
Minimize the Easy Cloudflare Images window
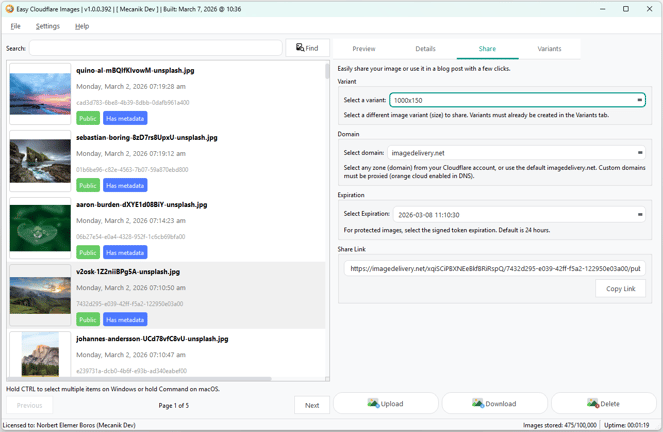(x=603, y=9)
